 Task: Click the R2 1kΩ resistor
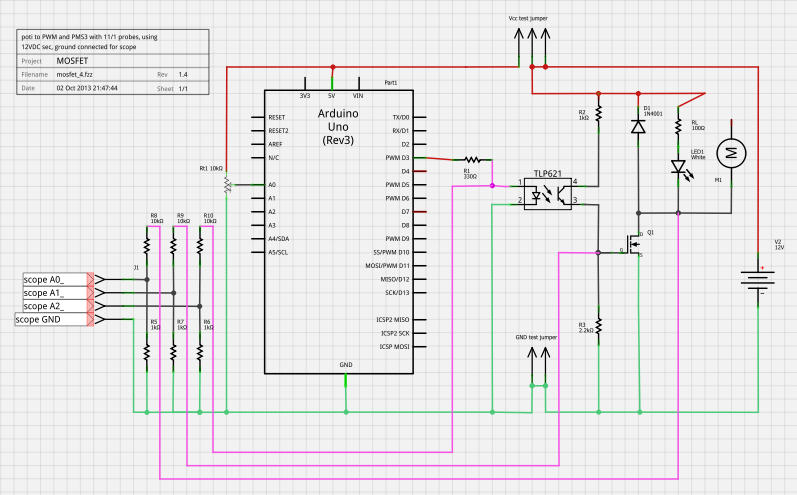(x=598, y=113)
